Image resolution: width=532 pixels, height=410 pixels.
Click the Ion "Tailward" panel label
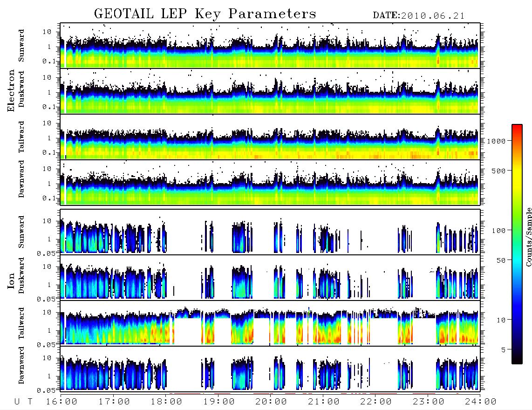click(21, 323)
